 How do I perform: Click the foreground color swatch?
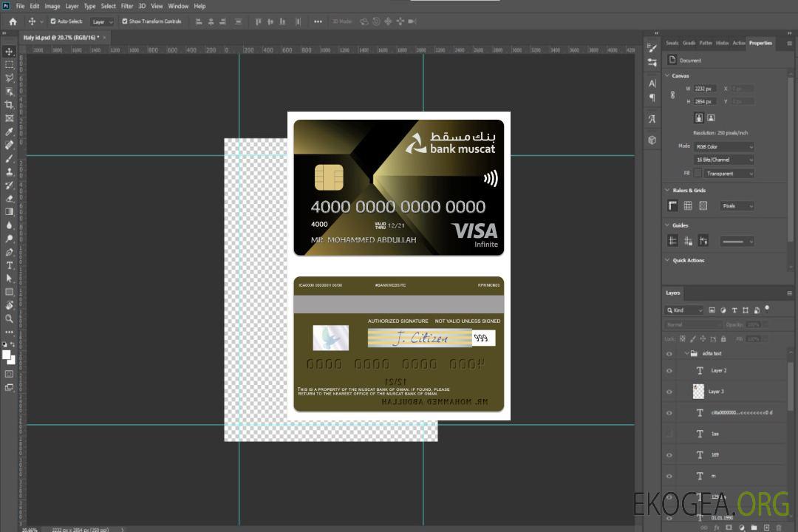tap(7, 355)
